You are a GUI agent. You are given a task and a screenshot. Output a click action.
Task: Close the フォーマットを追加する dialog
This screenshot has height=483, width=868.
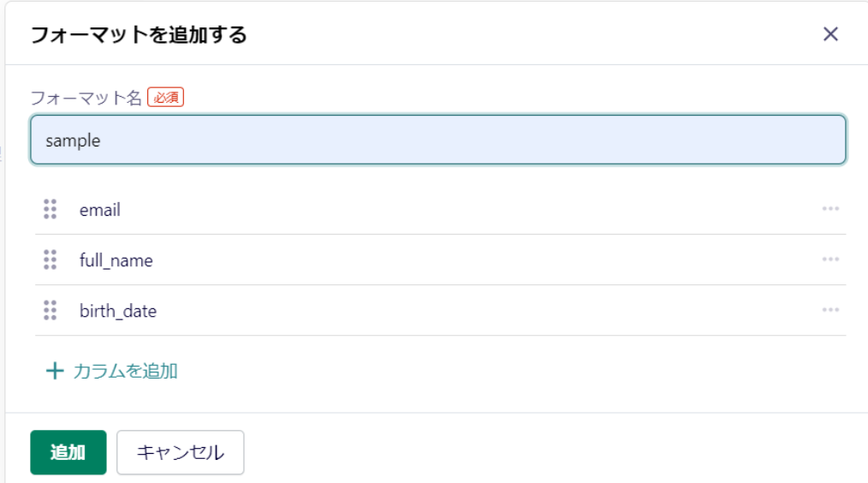[830, 34]
